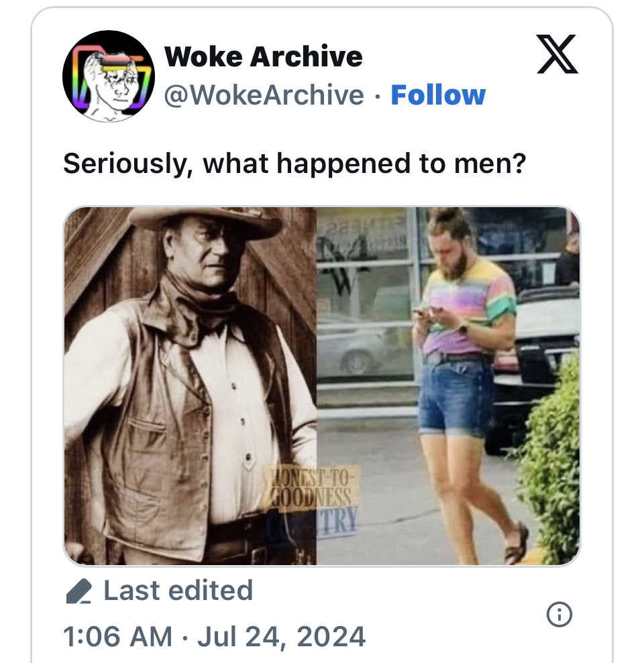644x663 pixels.
Task: Follow the Woke Archive account
Action: pyautogui.click(x=438, y=95)
